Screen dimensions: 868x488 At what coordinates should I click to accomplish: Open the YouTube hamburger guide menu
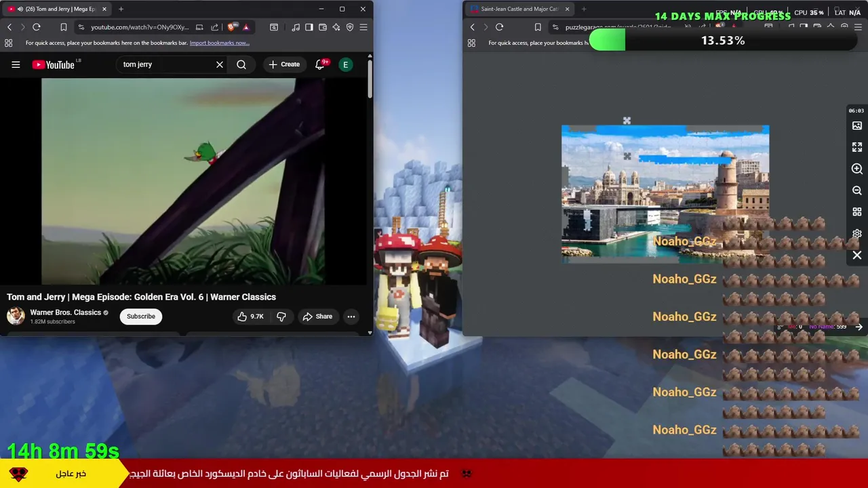click(16, 64)
